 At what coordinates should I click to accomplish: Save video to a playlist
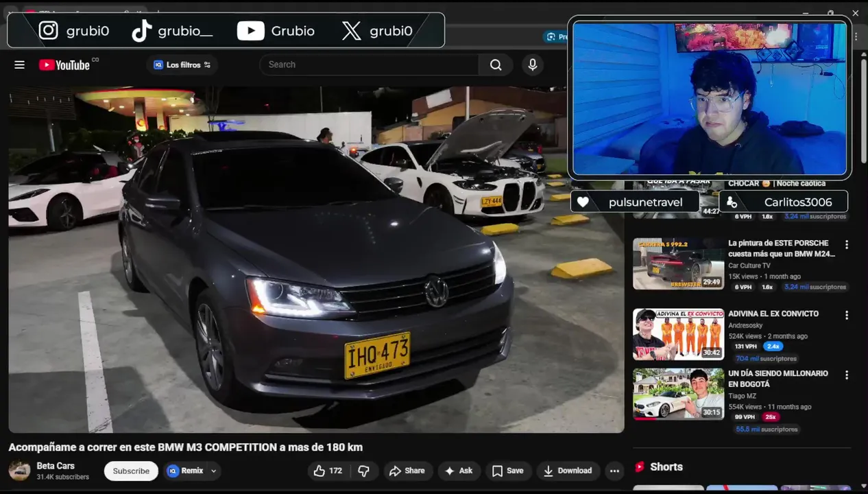pos(508,471)
